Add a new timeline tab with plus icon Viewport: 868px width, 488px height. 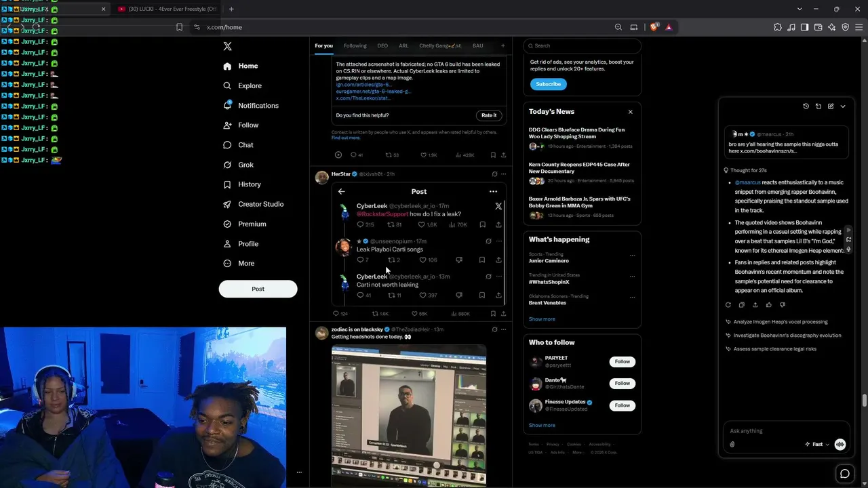tap(502, 46)
